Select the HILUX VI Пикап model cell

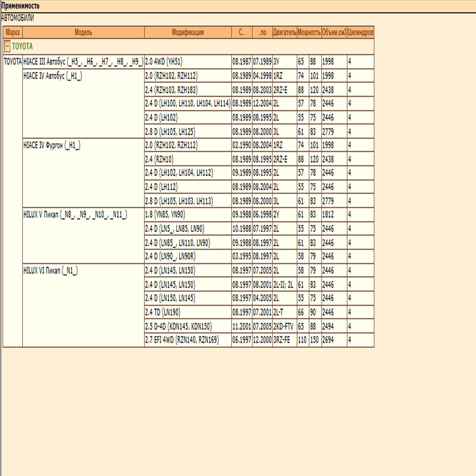pos(83,305)
